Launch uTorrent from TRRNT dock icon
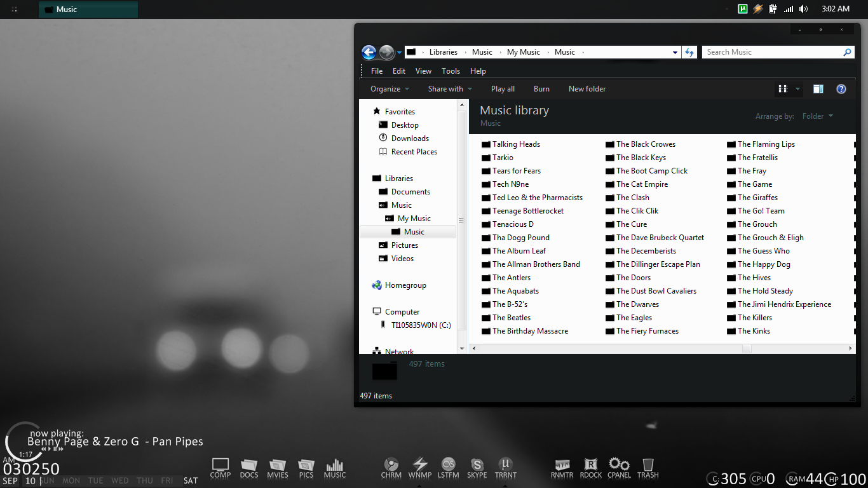 pyautogui.click(x=506, y=468)
